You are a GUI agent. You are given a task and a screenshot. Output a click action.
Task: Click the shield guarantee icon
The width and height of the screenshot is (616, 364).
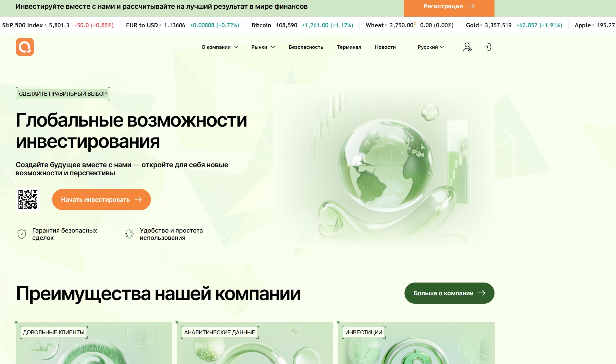coord(22,234)
